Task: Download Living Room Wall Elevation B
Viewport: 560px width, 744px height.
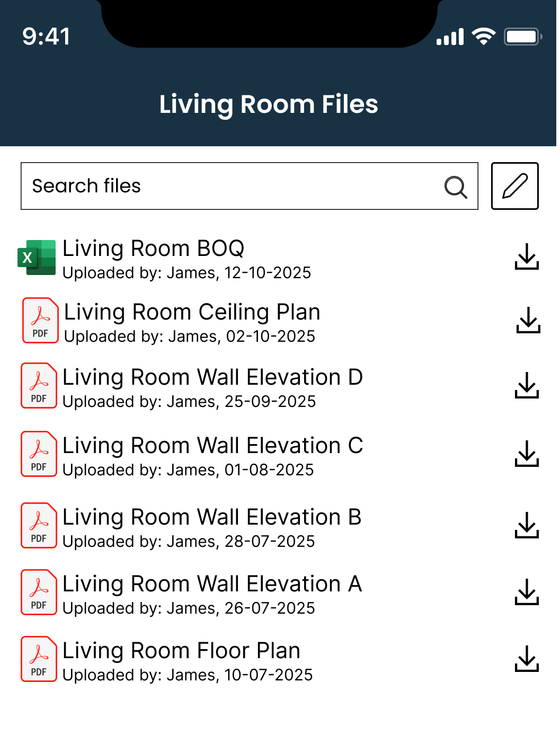Action: point(527,525)
